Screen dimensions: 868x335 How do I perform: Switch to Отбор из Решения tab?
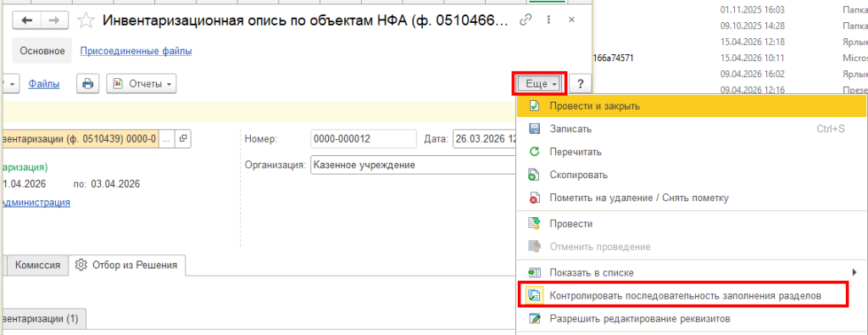point(127,265)
